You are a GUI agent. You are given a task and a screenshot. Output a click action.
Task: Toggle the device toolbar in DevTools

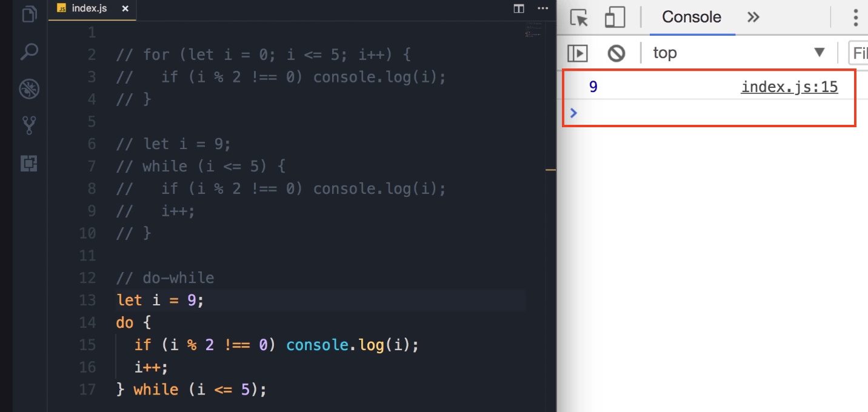(x=615, y=18)
